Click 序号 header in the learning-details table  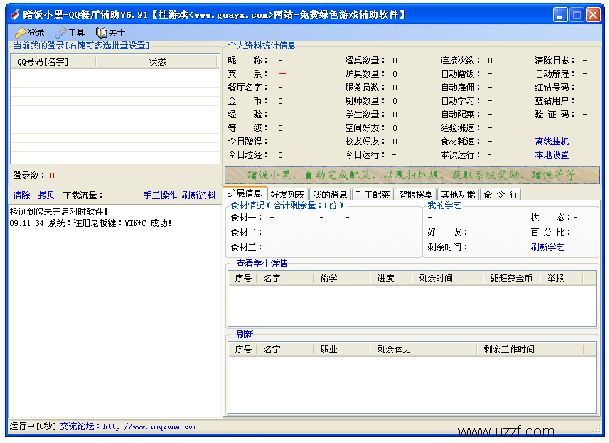[243, 278]
